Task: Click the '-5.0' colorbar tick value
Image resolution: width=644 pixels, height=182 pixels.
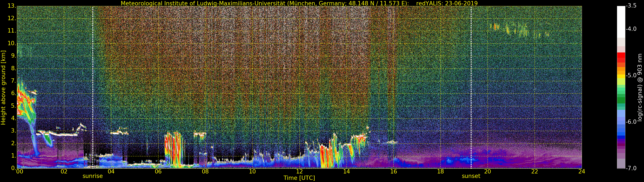Action: point(631,75)
